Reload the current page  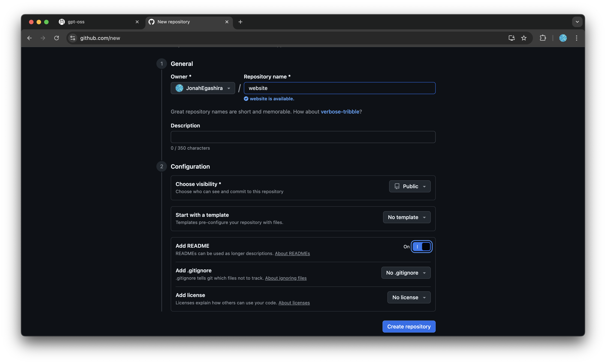tap(57, 38)
